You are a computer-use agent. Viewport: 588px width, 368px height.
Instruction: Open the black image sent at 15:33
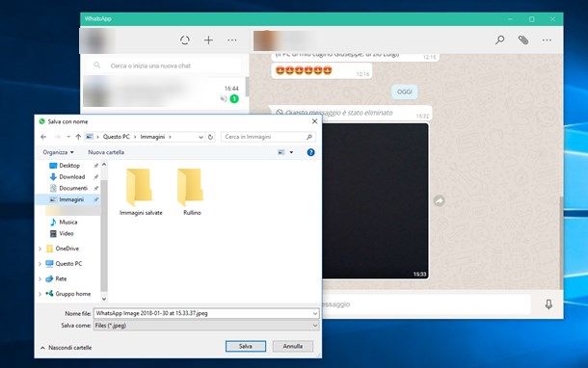click(375, 201)
